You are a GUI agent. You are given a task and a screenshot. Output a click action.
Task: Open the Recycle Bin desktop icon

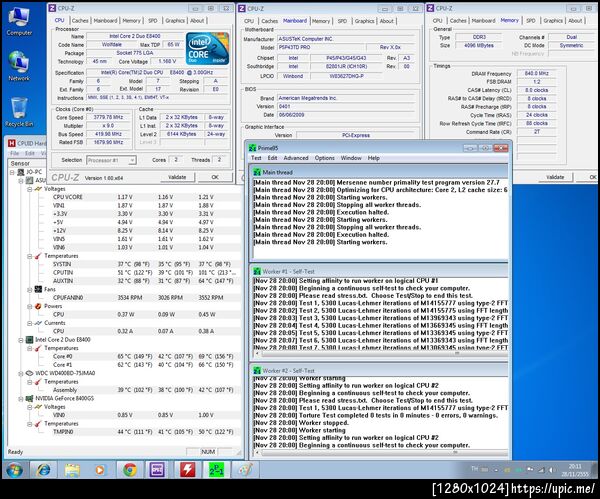tap(19, 112)
